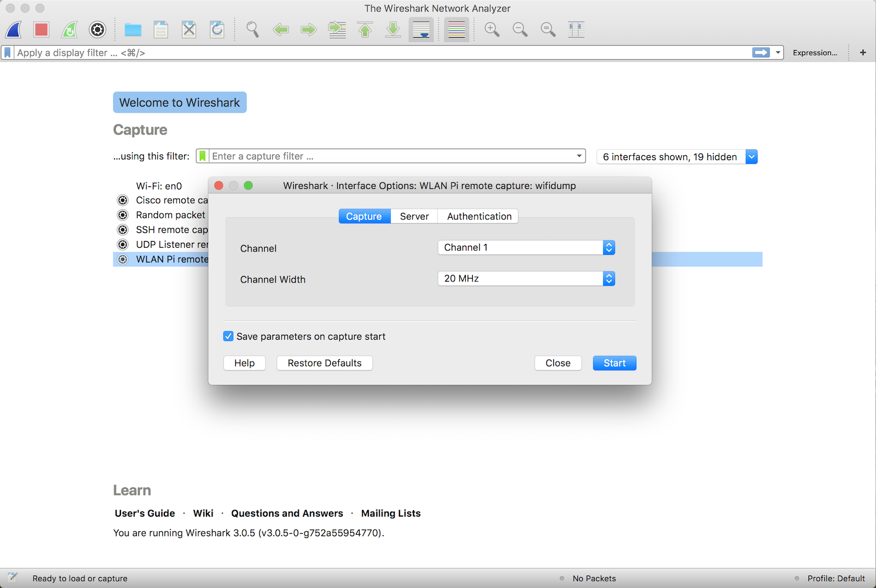Open the Wiki link
The width and height of the screenshot is (876, 588).
[203, 513]
